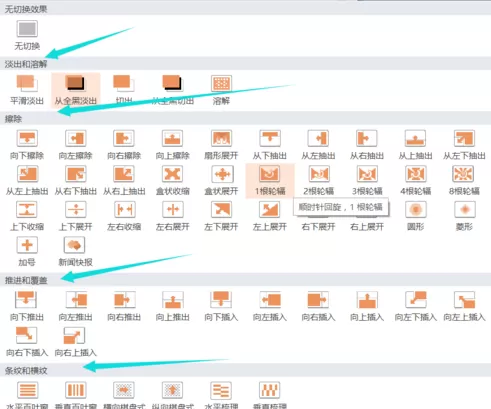Select the 圆形 circle transition
Screen dimensions: 491x409
point(415,216)
